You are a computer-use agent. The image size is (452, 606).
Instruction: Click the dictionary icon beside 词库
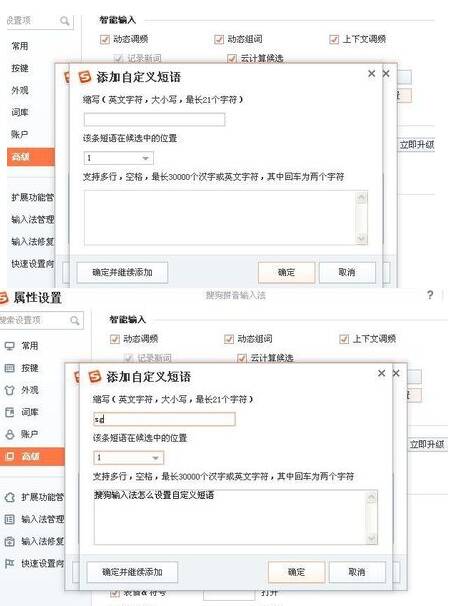pos(9,412)
